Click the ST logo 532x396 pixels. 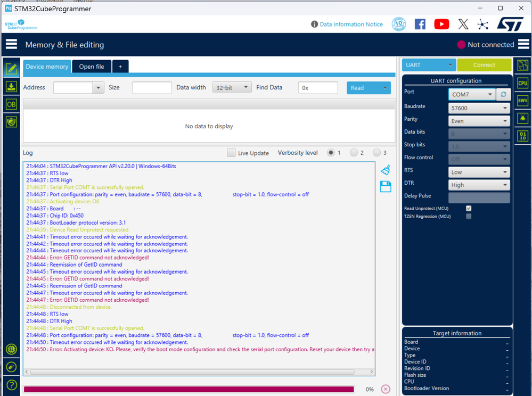pyautogui.click(x=510, y=24)
